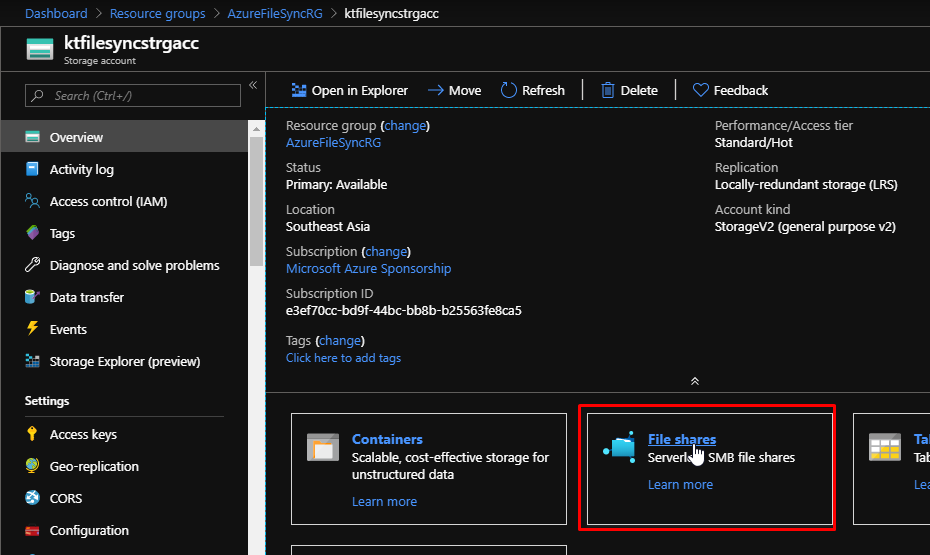The image size is (930, 555).
Task: Open the File shares title link
Action: pos(681,439)
